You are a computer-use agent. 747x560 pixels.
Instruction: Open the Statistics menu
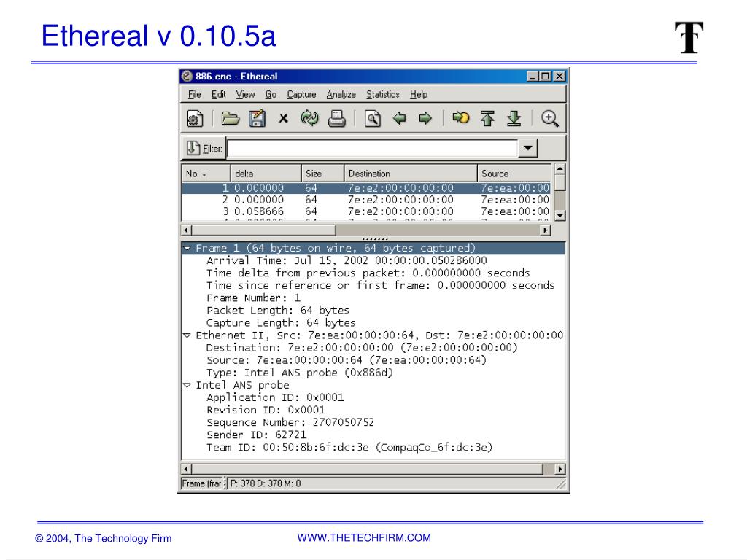pos(382,94)
